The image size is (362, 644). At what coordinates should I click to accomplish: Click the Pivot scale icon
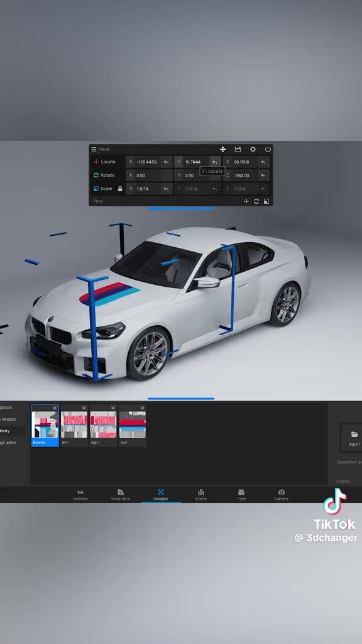(266, 201)
